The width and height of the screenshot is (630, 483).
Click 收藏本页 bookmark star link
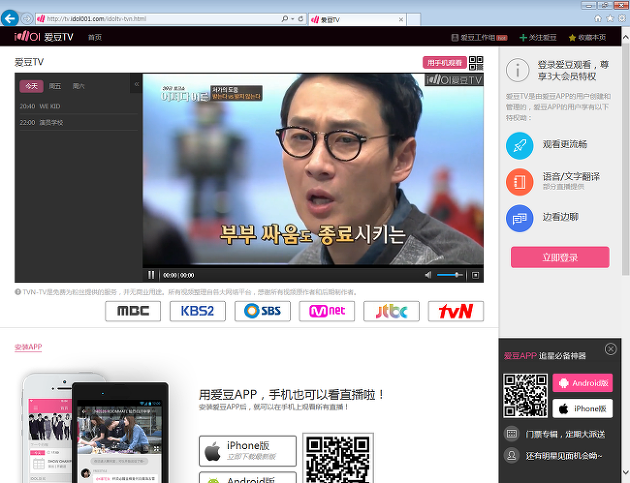(x=587, y=37)
